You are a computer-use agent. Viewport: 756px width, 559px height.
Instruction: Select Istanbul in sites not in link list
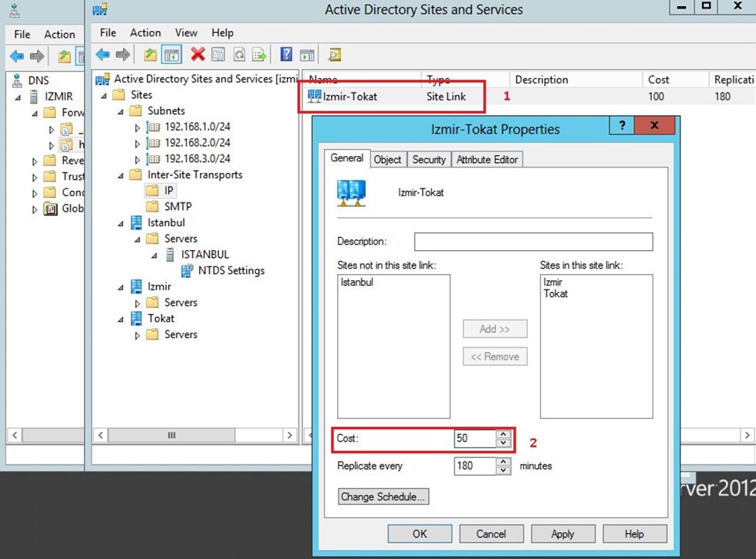[356, 282]
